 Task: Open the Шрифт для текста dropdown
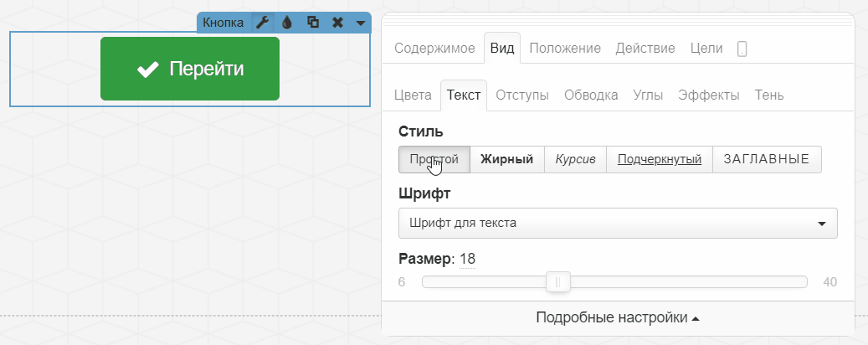pos(618,224)
